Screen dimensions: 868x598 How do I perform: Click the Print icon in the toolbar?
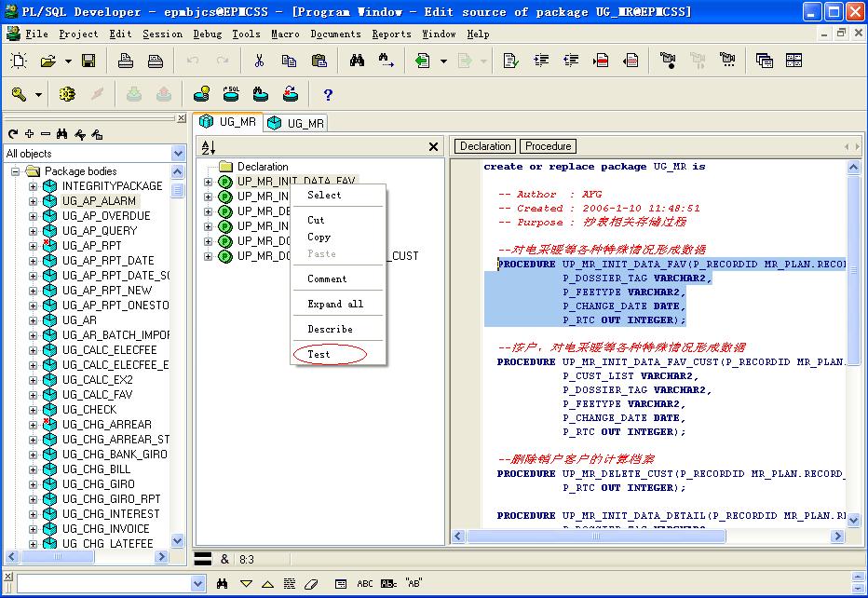(x=126, y=61)
